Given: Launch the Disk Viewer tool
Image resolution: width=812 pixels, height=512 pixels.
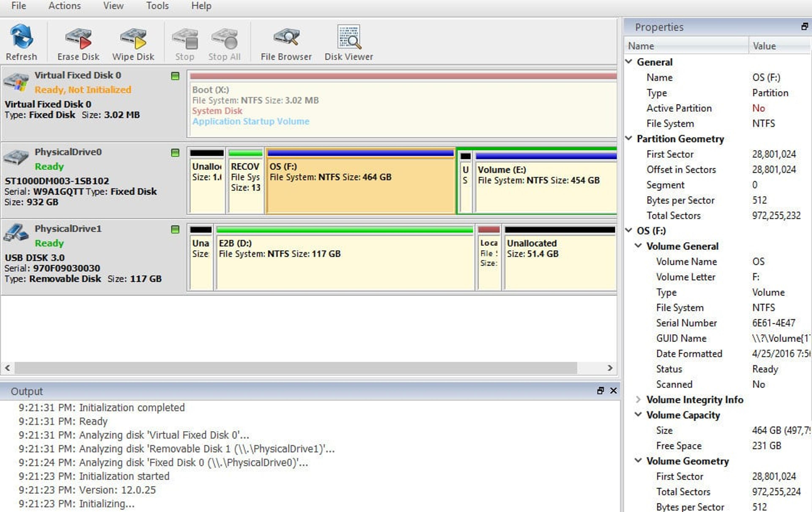Looking at the screenshot, I should coord(349,42).
